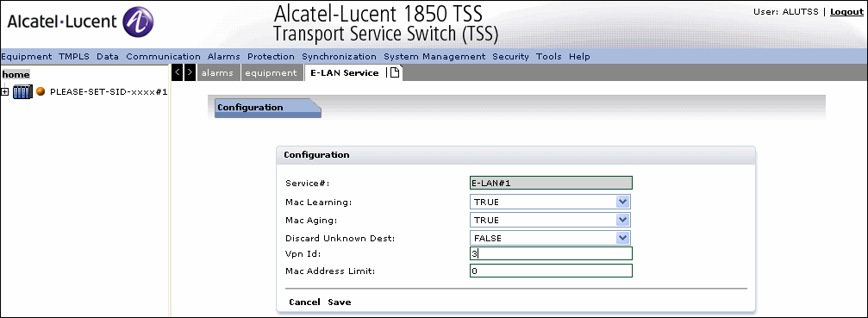Viewport: 868px width, 318px height.
Task: Open the Security menu
Action: point(510,56)
